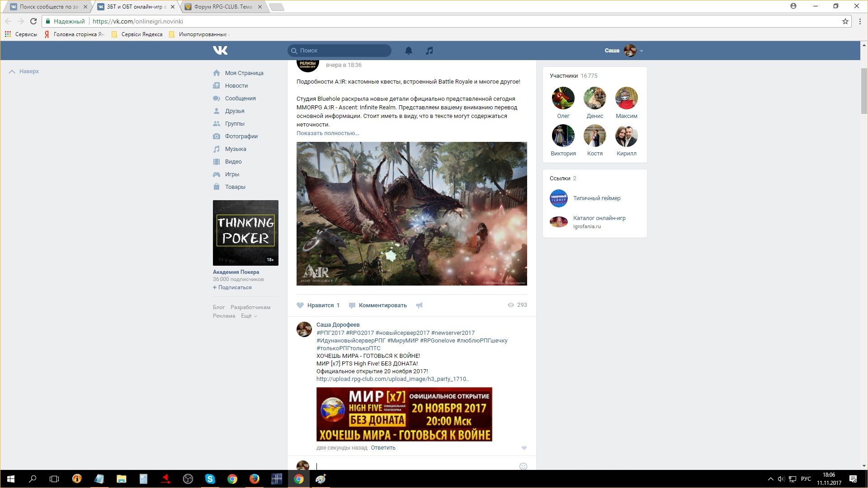Open Сервіси Яндекса bookmark folder

pos(137,34)
